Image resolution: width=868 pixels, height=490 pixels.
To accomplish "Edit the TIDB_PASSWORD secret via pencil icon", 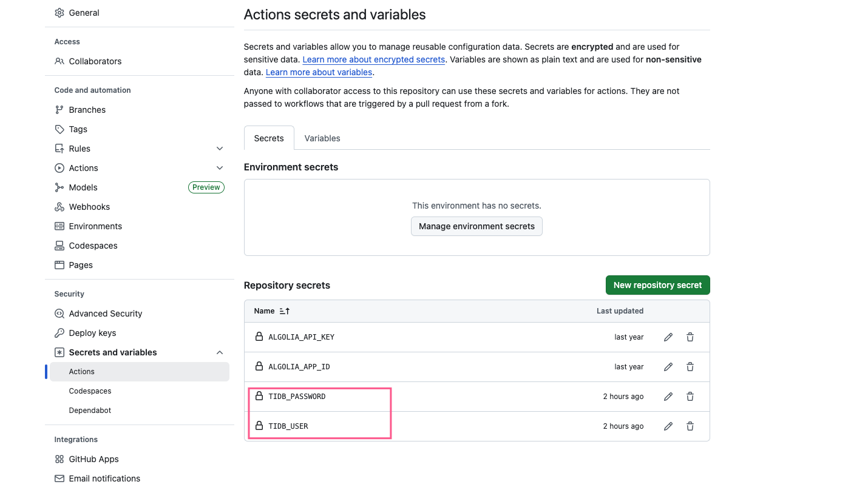I will tap(668, 397).
